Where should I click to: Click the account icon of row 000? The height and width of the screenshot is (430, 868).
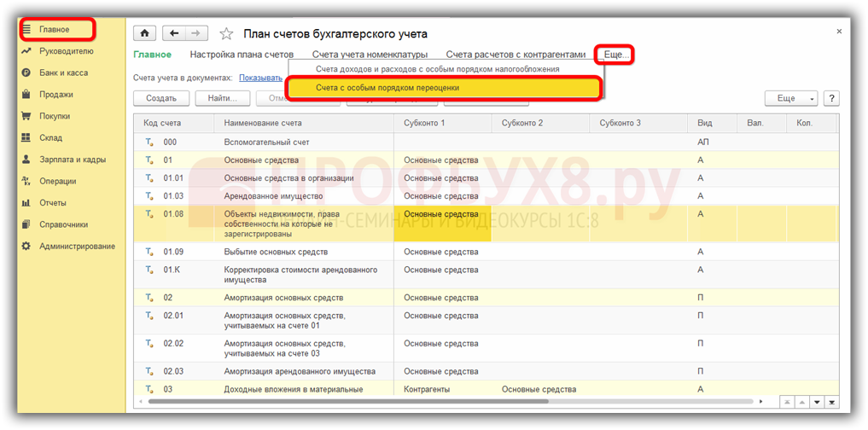149,142
